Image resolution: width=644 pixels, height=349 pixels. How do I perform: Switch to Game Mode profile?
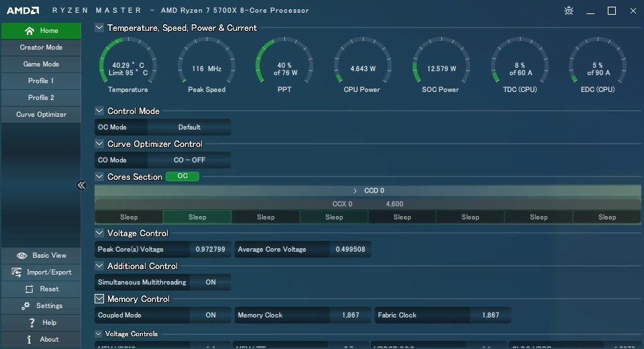pos(41,64)
